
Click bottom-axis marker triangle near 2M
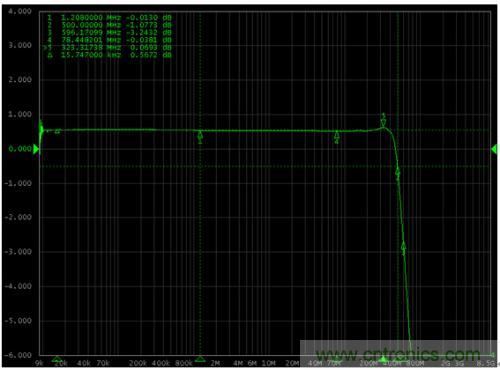[200, 359]
